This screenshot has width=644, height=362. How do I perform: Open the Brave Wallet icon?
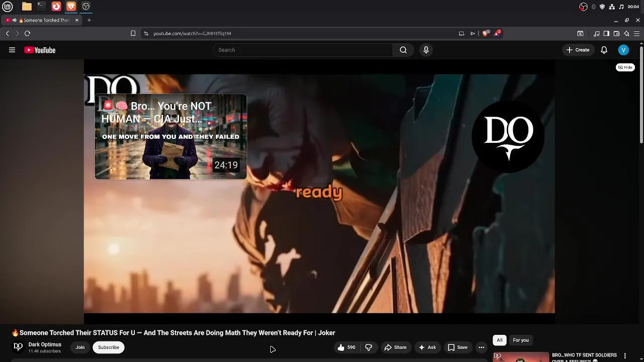click(x=616, y=34)
